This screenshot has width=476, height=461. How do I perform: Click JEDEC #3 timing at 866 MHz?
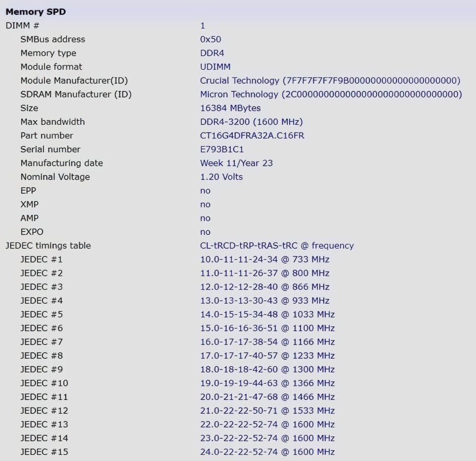(265, 287)
